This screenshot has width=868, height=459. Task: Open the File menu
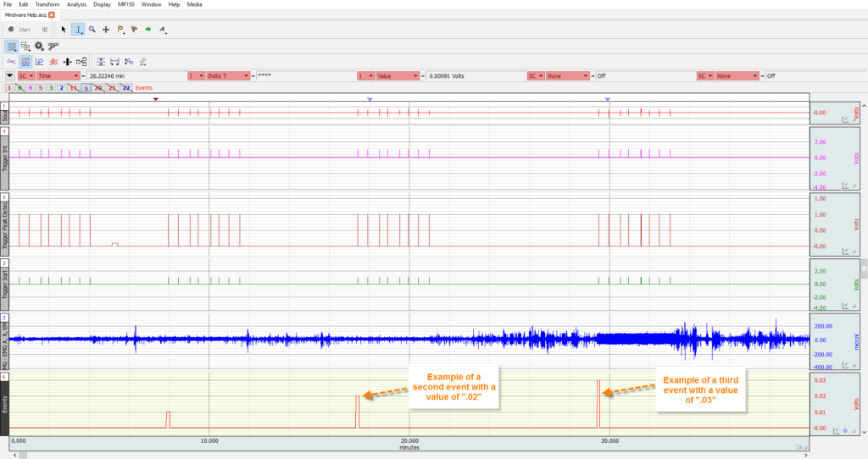[8, 4]
